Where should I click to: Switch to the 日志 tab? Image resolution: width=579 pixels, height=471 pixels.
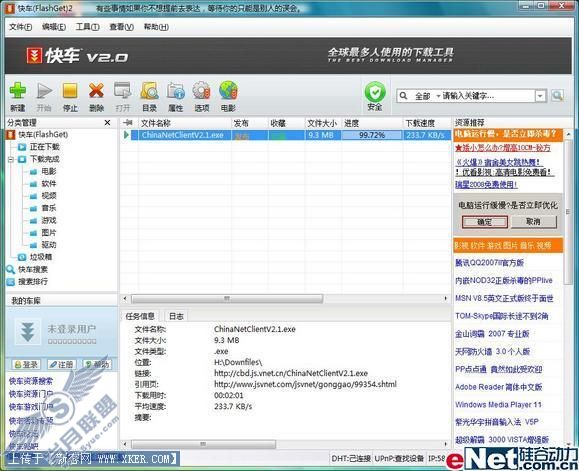(x=176, y=316)
